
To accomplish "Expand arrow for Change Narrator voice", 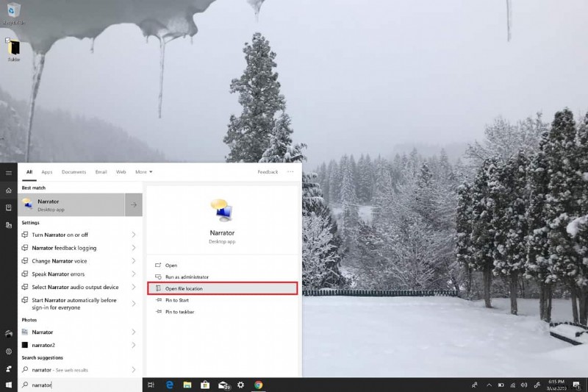I will pyautogui.click(x=134, y=261).
